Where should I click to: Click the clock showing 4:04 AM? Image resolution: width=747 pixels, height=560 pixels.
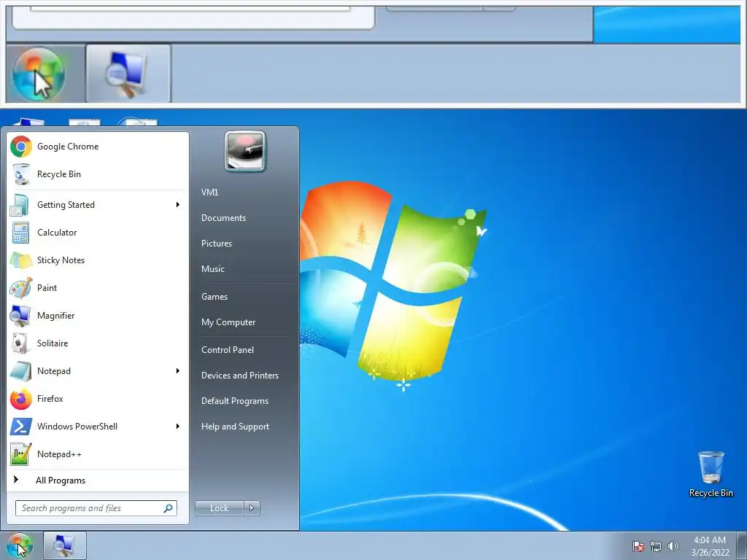(710, 546)
